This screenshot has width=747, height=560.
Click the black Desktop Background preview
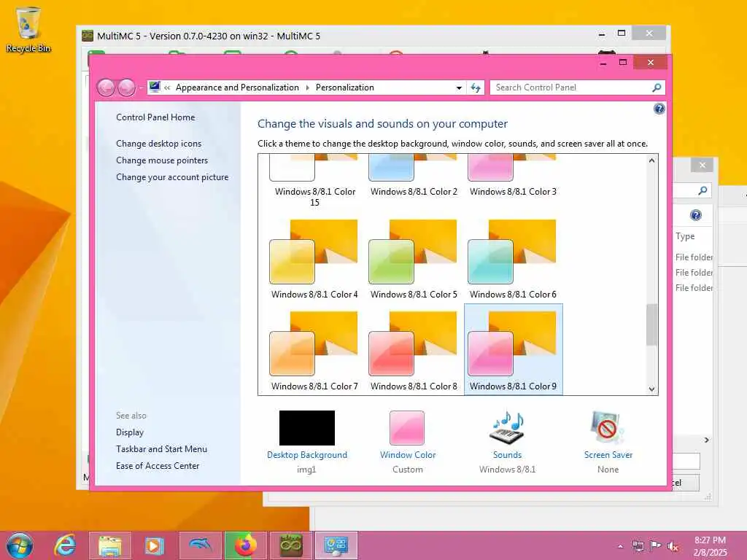(x=307, y=427)
